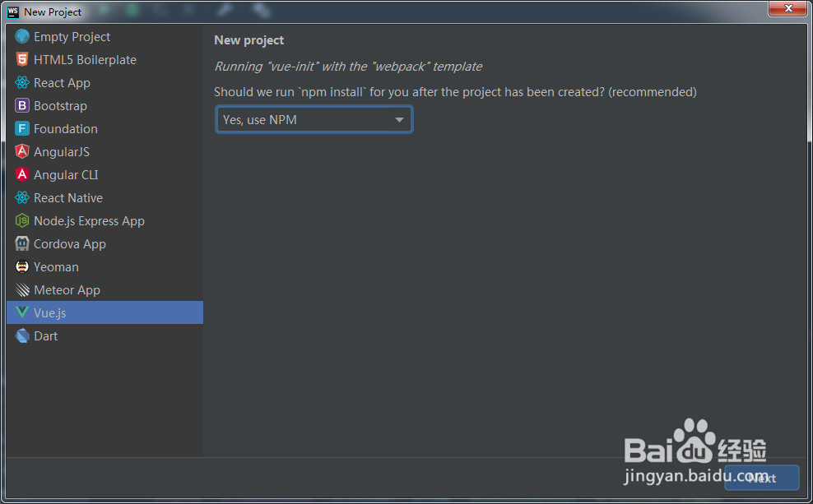Select React Native project type
Viewport: 813px width, 504px height.
point(67,198)
